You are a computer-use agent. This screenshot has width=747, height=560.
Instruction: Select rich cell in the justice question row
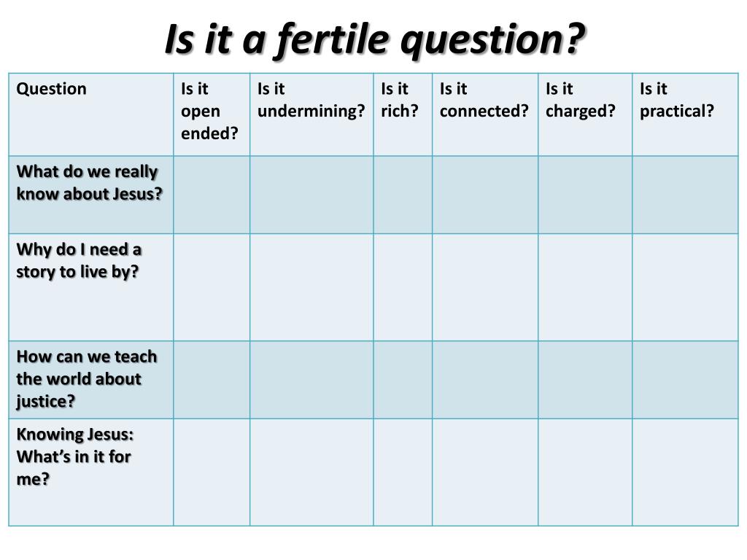pos(403,380)
